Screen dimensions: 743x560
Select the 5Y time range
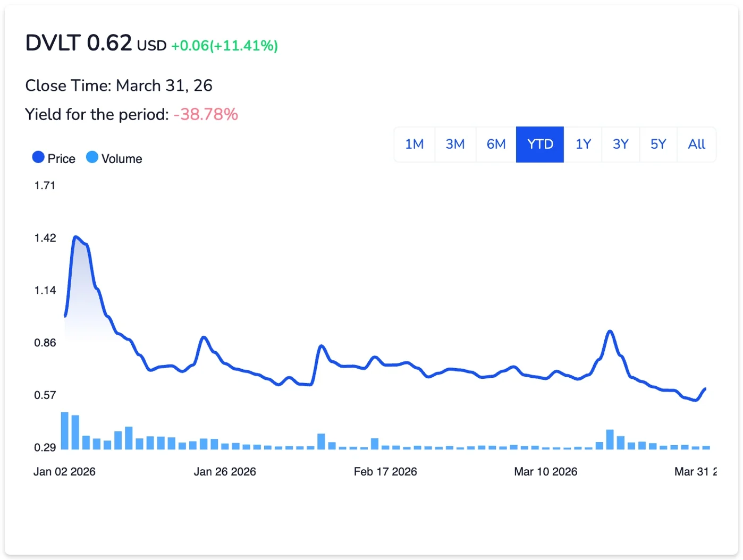(x=658, y=145)
